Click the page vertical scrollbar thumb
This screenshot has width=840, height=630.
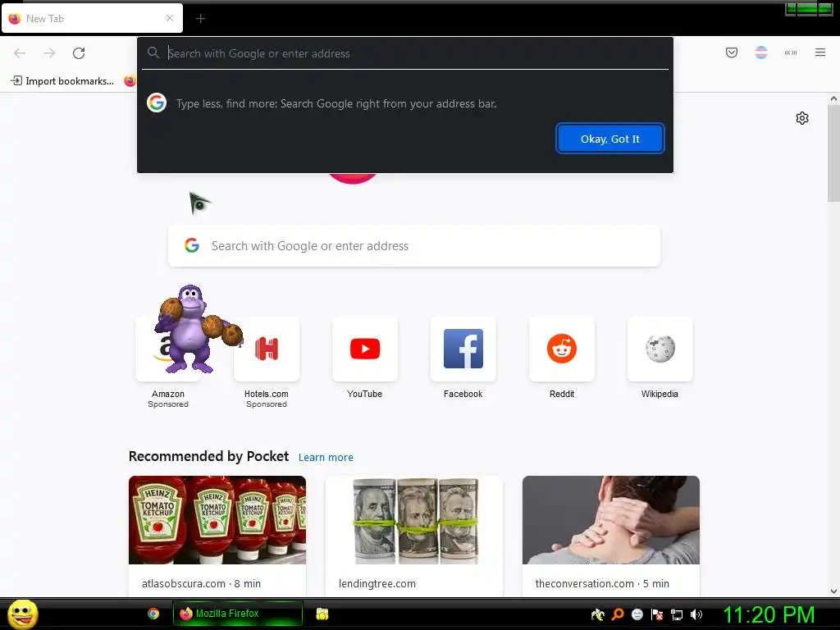click(x=833, y=153)
